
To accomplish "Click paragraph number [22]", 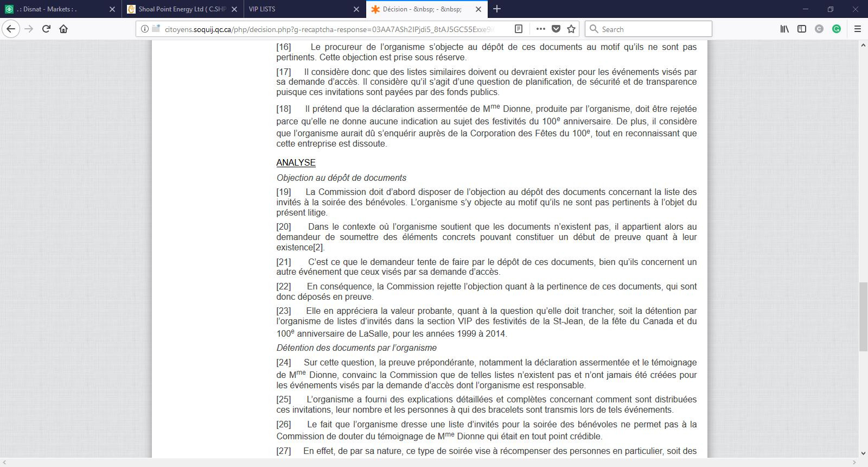I will coord(284,286).
